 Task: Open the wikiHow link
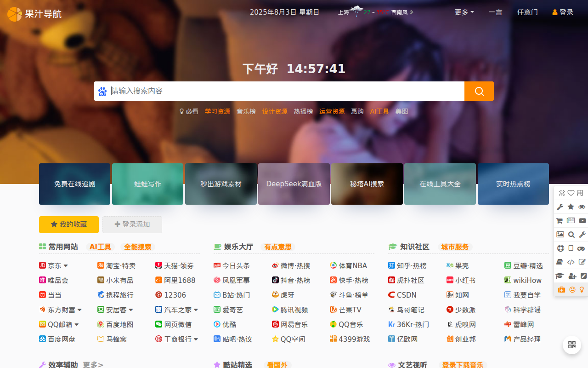pyautogui.click(x=523, y=281)
